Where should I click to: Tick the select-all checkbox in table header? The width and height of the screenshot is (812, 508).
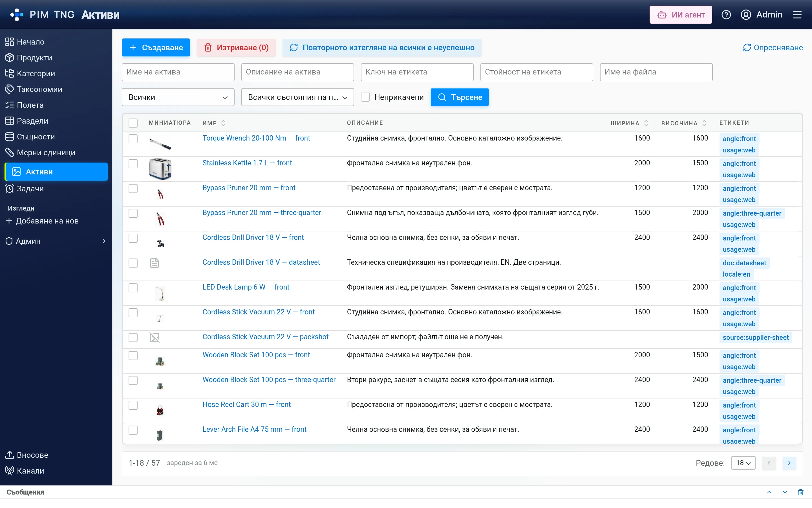(133, 123)
